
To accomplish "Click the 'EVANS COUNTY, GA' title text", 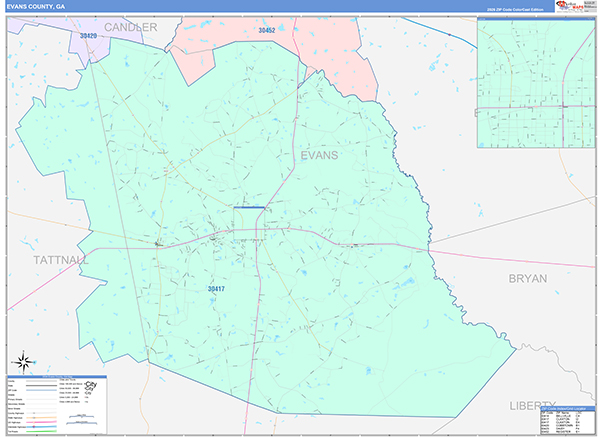I will point(36,7).
